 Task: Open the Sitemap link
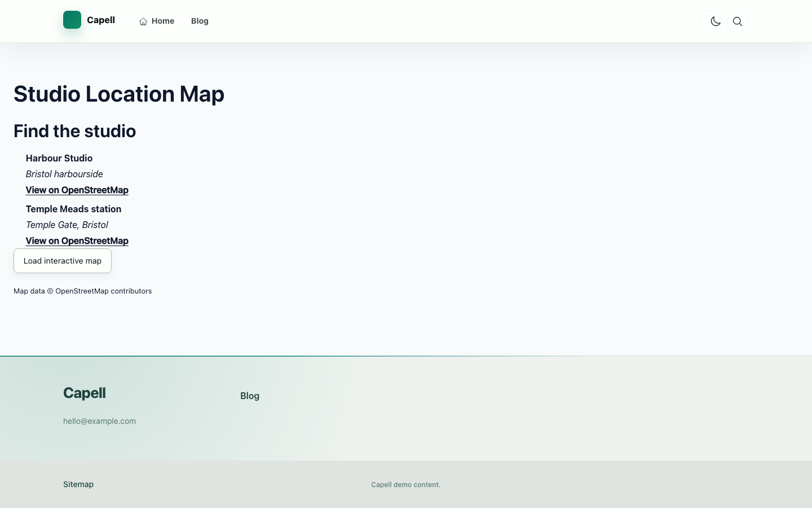point(78,484)
